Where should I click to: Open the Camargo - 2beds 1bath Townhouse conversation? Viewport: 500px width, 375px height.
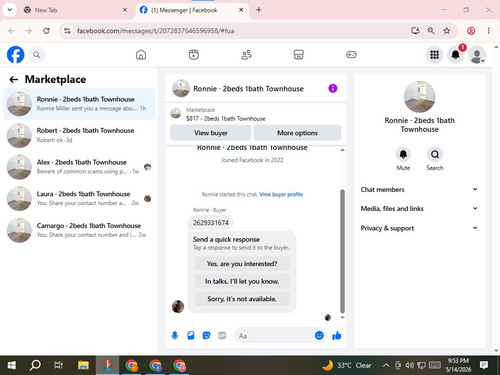point(79,230)
